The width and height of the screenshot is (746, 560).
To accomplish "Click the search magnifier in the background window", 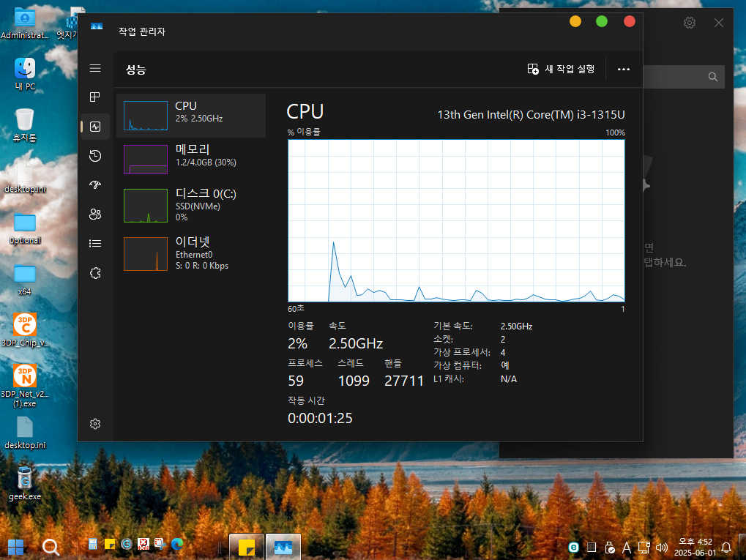I will [x=713, y=77].
